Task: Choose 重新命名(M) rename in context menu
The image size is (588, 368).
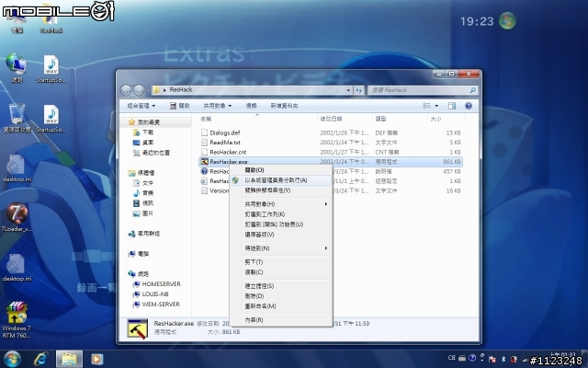Action: point(281,306)
